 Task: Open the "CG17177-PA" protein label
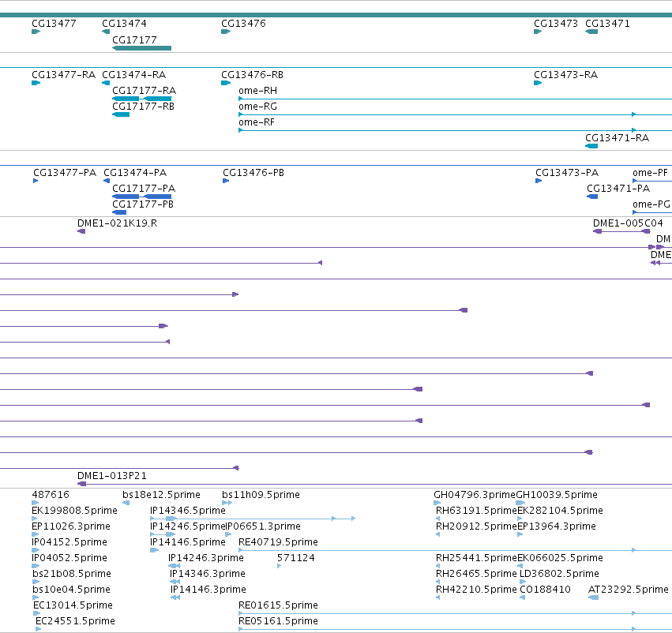coord(144,189)
